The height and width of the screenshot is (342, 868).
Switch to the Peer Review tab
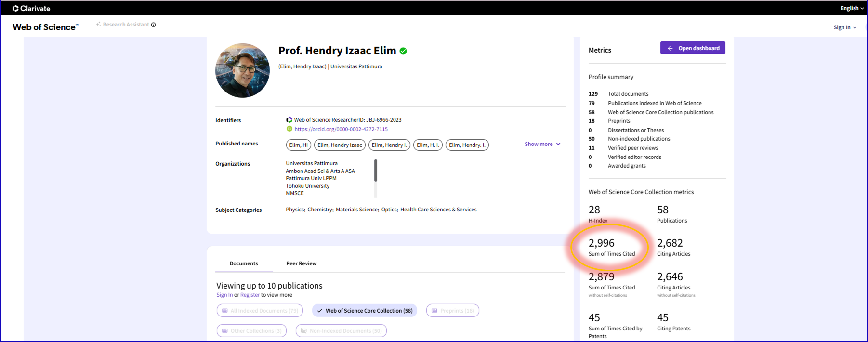301,263
